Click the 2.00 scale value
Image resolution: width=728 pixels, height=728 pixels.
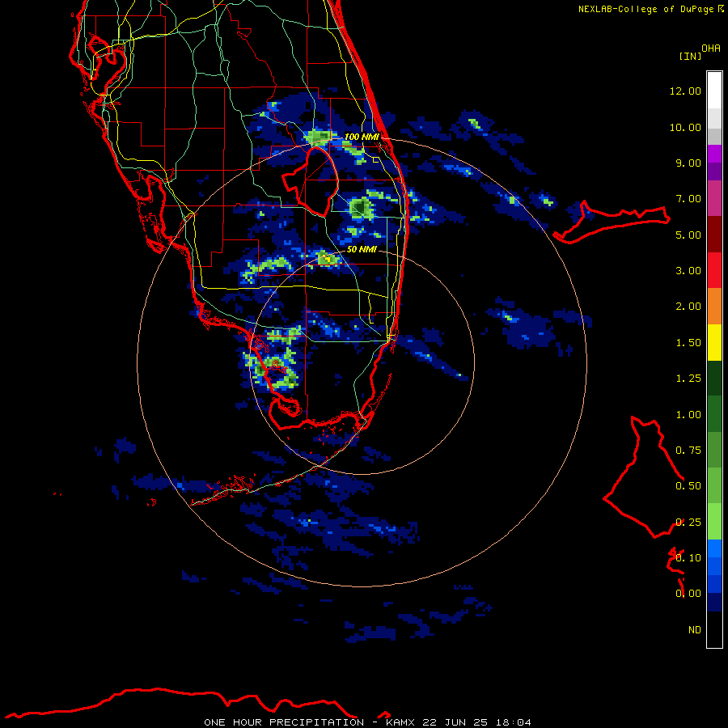688,307
